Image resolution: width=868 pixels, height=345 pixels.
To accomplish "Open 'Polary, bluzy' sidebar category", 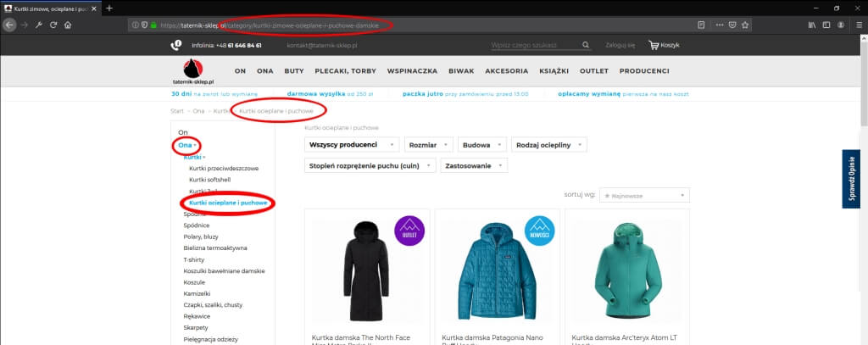I will click(x=200, y=237).
